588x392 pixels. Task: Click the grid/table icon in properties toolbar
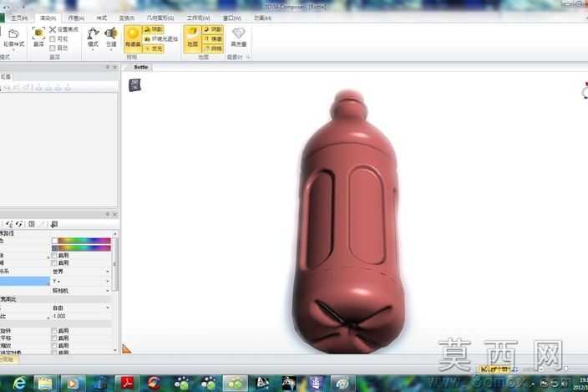click(x=32, y=224)
